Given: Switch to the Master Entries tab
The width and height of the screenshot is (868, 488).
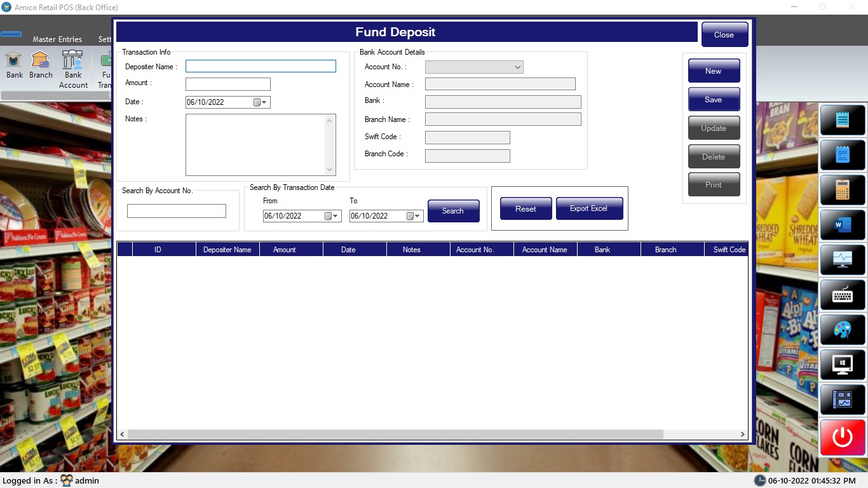Looking at the screenshot, I should (x=57, y=39).
